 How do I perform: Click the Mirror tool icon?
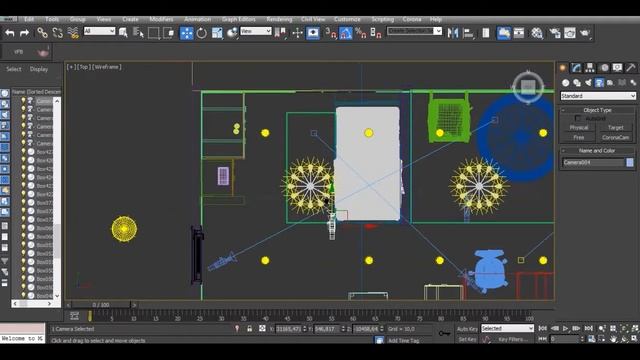point(453,33)
